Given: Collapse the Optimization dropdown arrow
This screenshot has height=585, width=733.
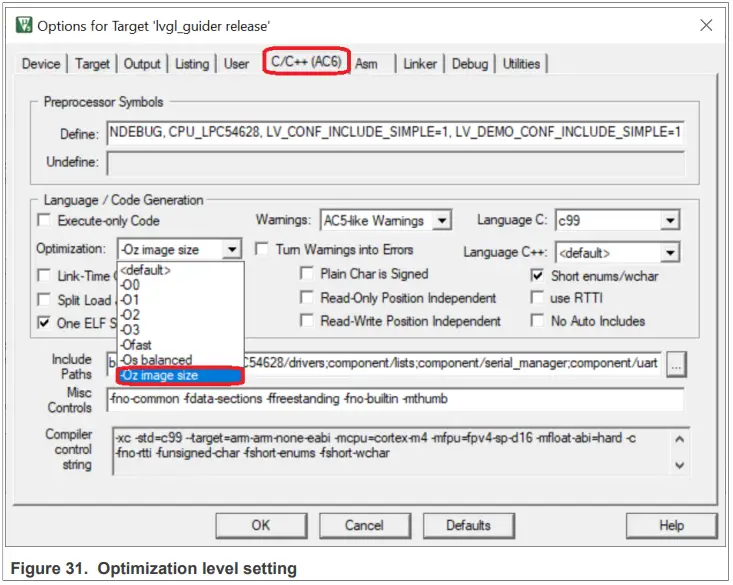Looking at the screenshot, I should [232, 250].
